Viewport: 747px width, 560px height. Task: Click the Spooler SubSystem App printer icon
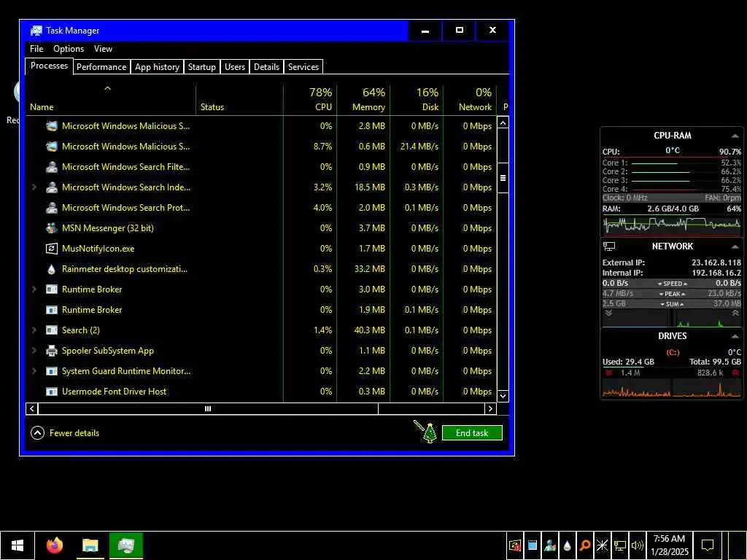[x=52, y=351]
